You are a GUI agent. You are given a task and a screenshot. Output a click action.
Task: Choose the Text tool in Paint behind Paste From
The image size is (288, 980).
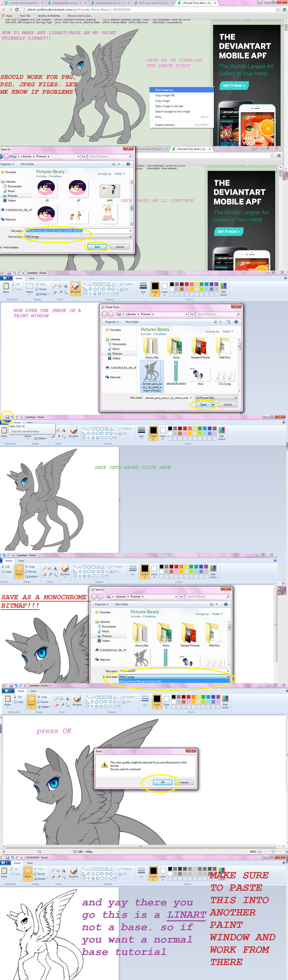coord(65,286)
